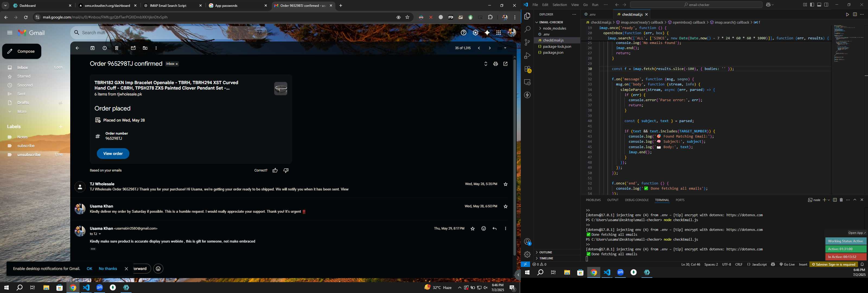
Task: Toggle VS Code primary side bar
Action: coord(812,5)
